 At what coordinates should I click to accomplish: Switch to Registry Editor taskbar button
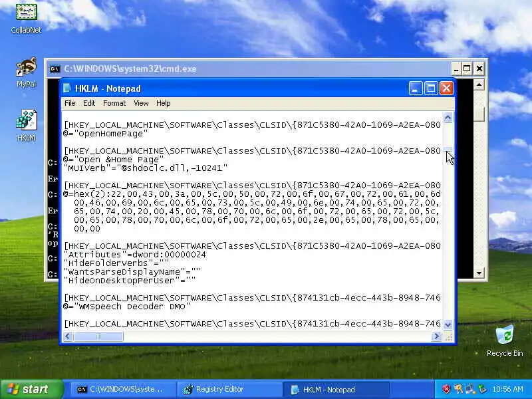pos(229,390)
